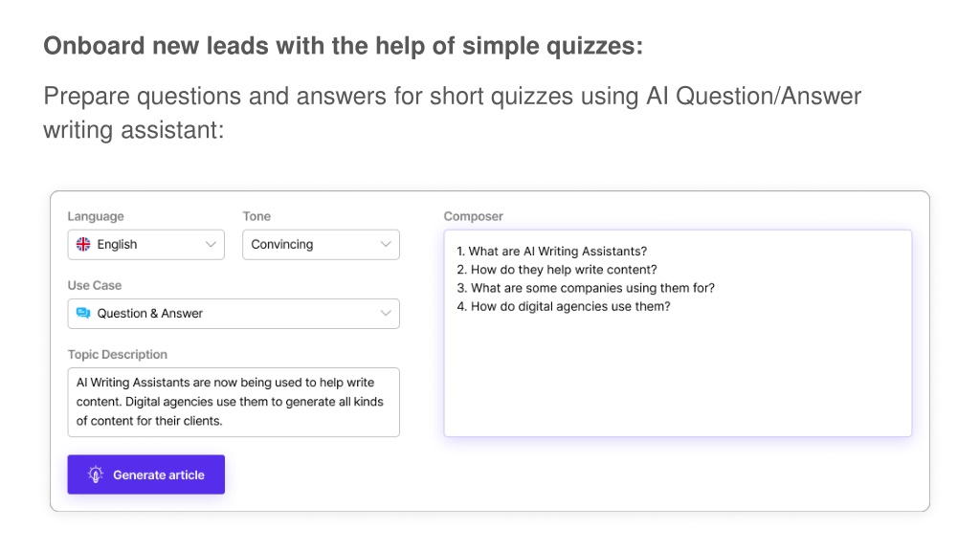Click the UK flag icon in Language
The image size is (980, 551).
(x=83, y=244)
